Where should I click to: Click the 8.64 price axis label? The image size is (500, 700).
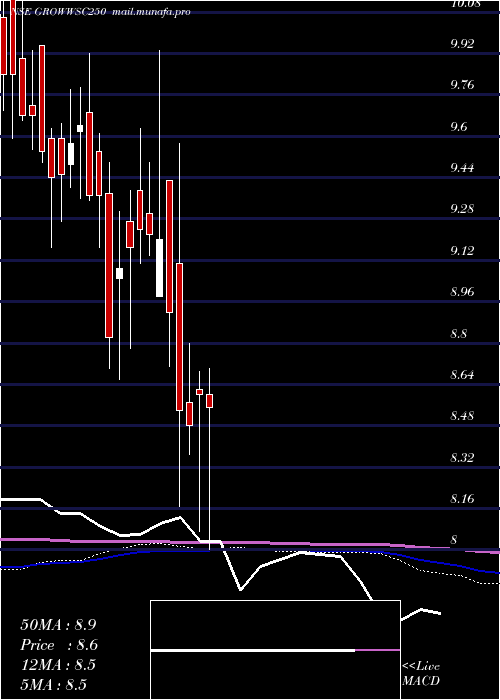462,375
